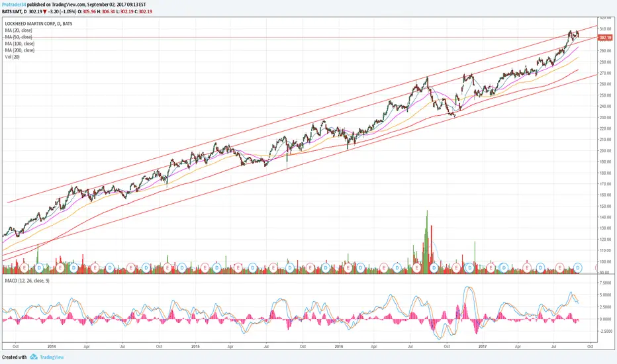Click the red down-arrow next to 302.19
Screen dimensions: 617x364
[45, 12]
